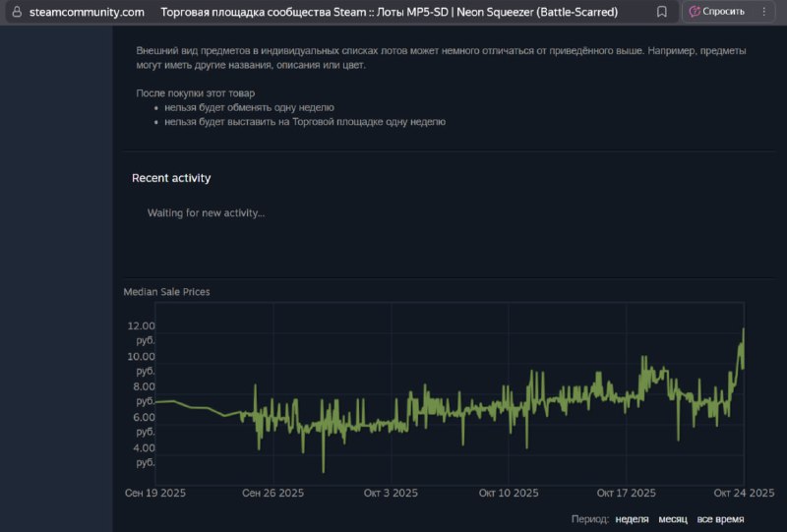Click the Waiting for new activity text
This screenshot has height=532, width=787.
(x=206, y=212)
